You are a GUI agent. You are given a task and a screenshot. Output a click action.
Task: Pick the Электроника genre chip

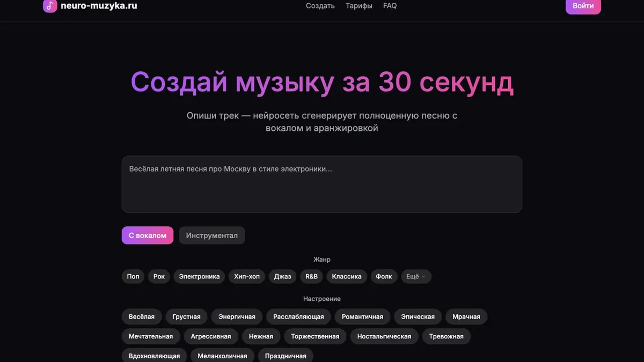pyautogui.click(x=199, y=277)
